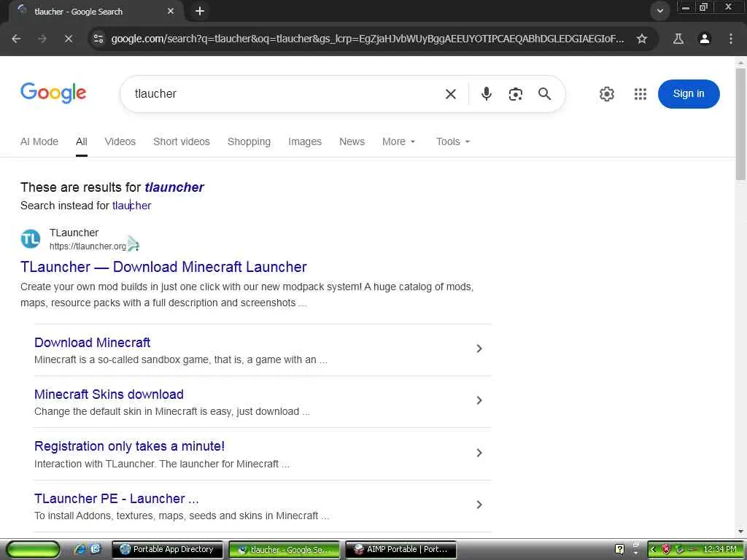Click the TLauncher site favicon
Viewport: 747px width, 560px height.
[31, 239]
